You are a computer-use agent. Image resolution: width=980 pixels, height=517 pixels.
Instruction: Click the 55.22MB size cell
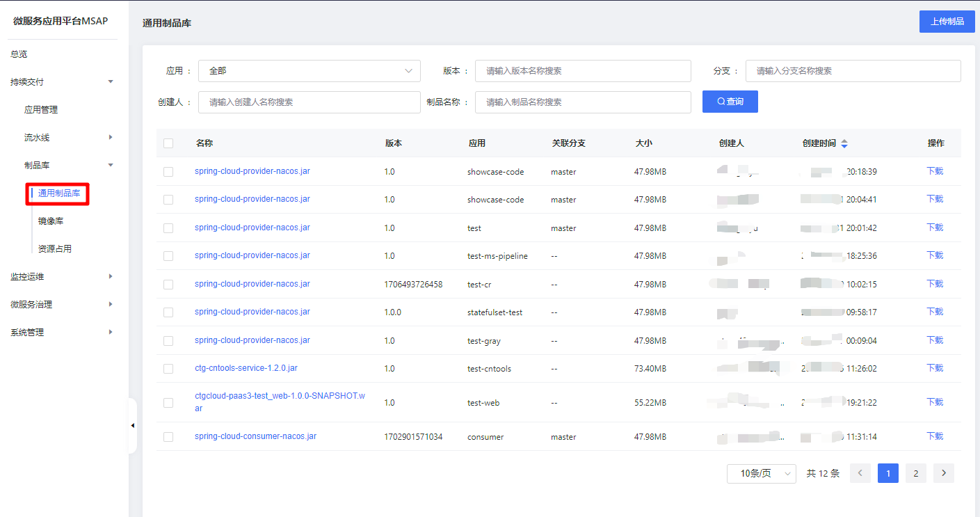650,403
